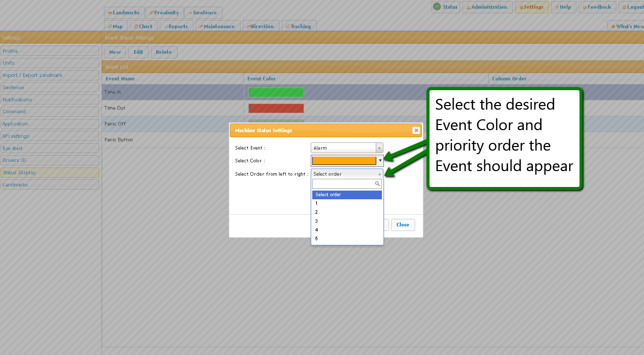Open the Tracking tab
The width and height of the screenshot is (644, 355).
pos(298,27)
